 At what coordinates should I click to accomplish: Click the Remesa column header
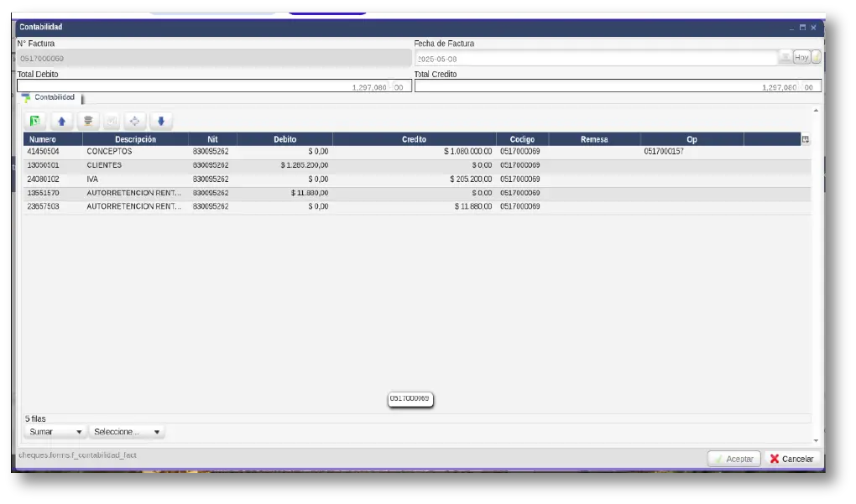(x=594, y=140)
